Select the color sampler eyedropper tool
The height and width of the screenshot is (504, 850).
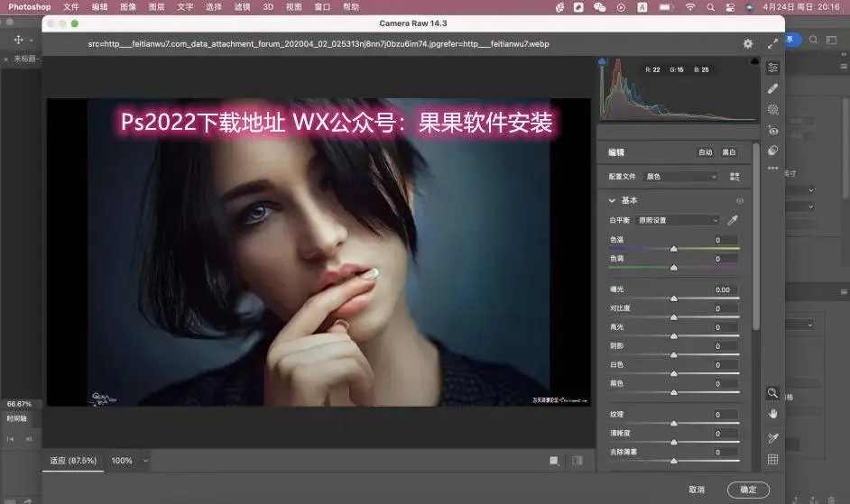tap(773, 438)
